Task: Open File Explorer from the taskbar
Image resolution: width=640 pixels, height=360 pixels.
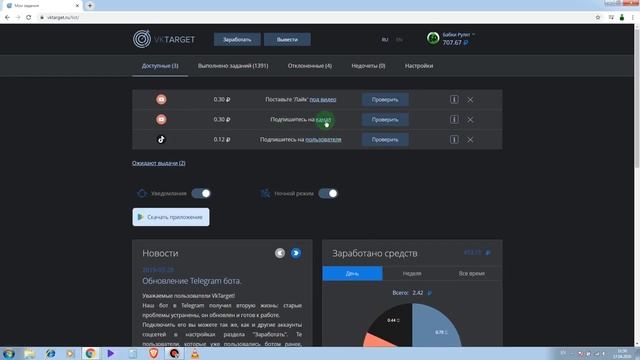Action: point(29,353)
